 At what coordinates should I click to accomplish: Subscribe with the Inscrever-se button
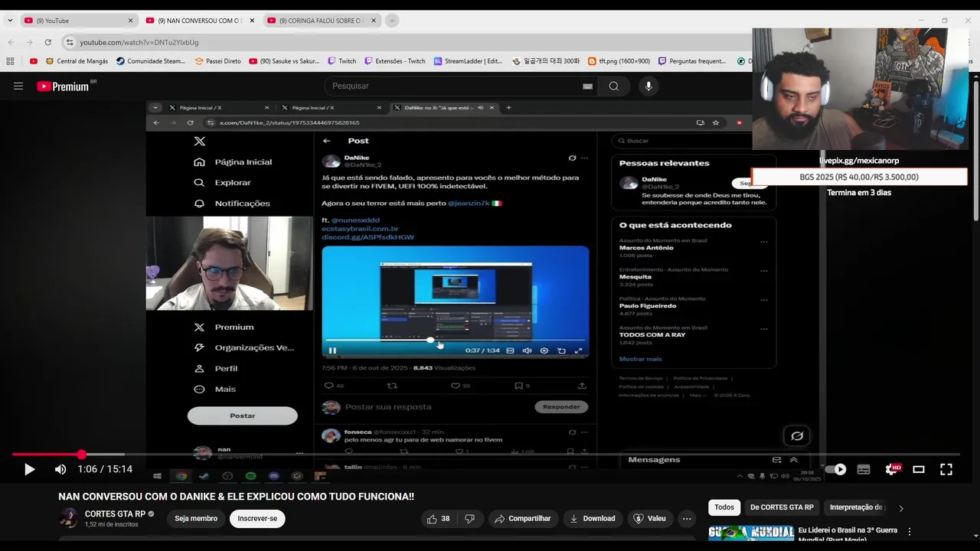click(257, 518)
